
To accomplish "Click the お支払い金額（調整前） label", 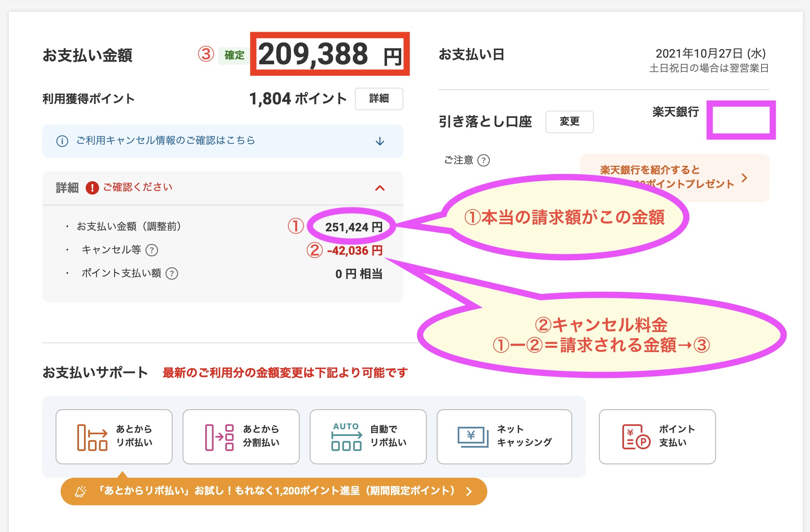I will 129,227.
